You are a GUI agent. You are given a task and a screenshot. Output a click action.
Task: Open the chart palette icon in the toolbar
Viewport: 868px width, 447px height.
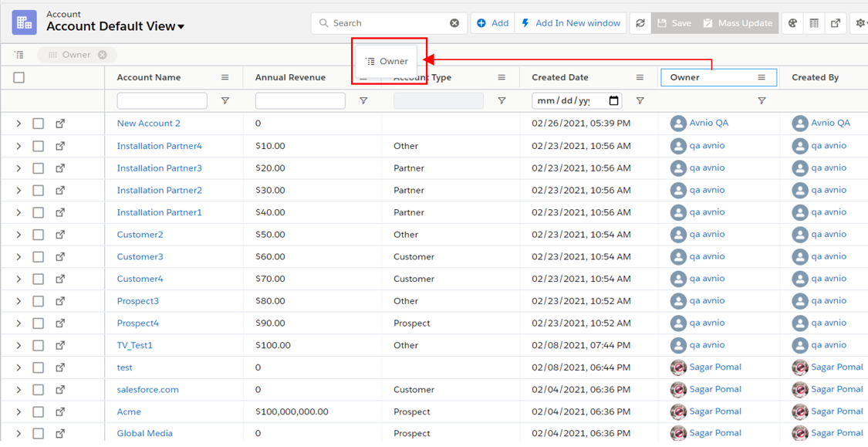pos(792,23)
